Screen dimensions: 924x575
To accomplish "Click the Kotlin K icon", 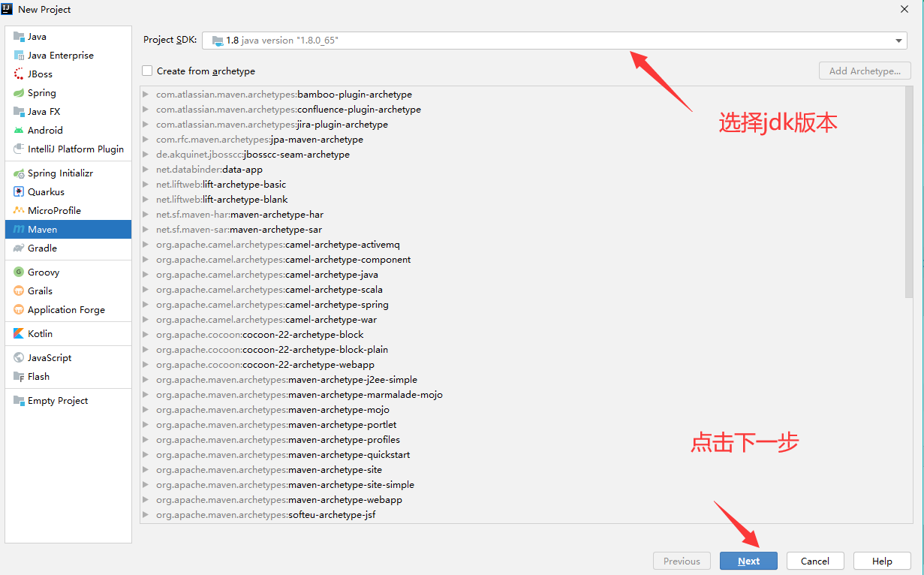I will click(x=19, y=334).
